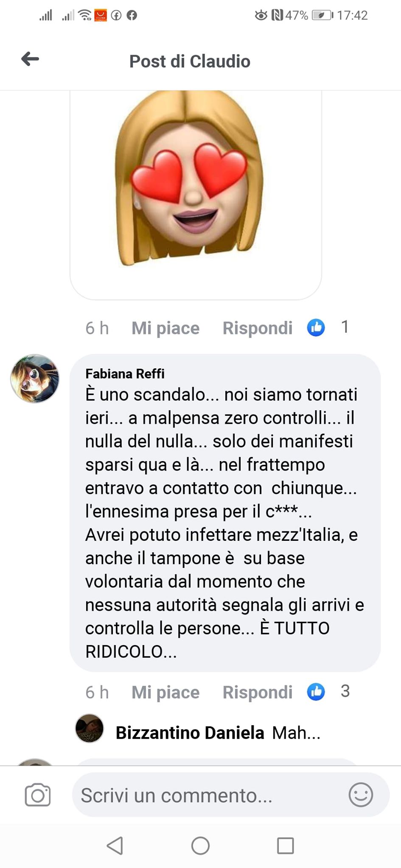401x868 pixels.
Task: View likes on the heart-eyes sticker comment
Action: [x=328, y=327]
